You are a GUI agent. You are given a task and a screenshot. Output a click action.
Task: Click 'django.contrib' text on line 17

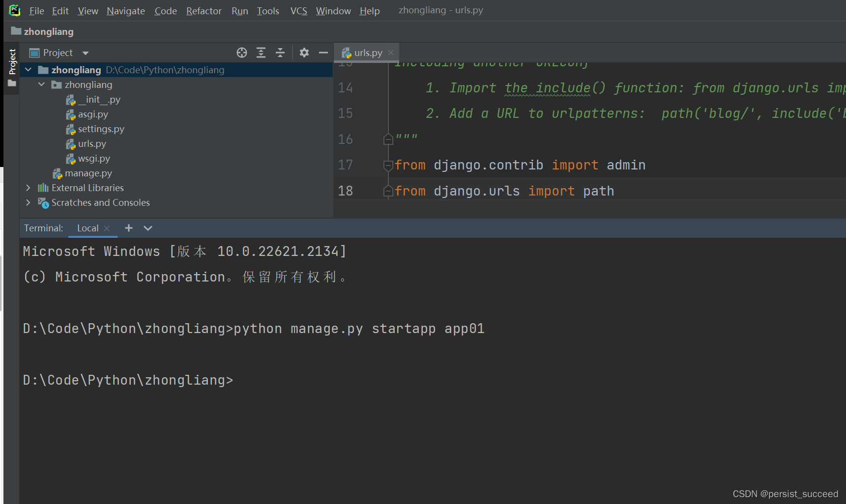pos(489,165)
